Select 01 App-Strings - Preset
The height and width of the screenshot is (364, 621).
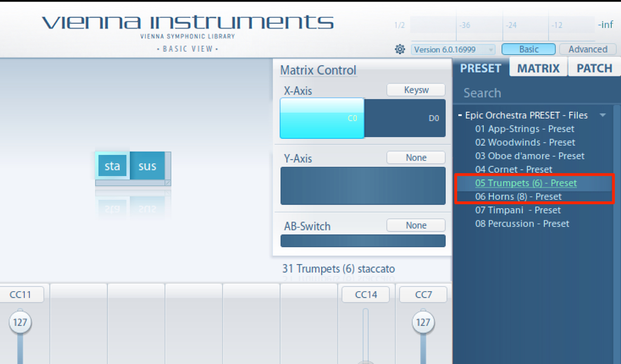pyautogui.click(x=525, y=129)
